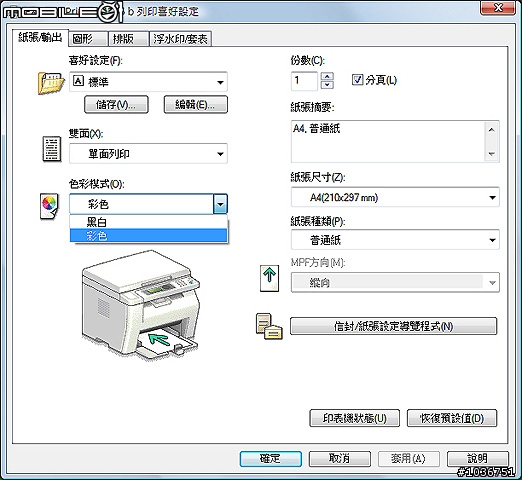
Task: Toggle the 分頁(L) collate checkbox
Action: [x=357, y=80]
